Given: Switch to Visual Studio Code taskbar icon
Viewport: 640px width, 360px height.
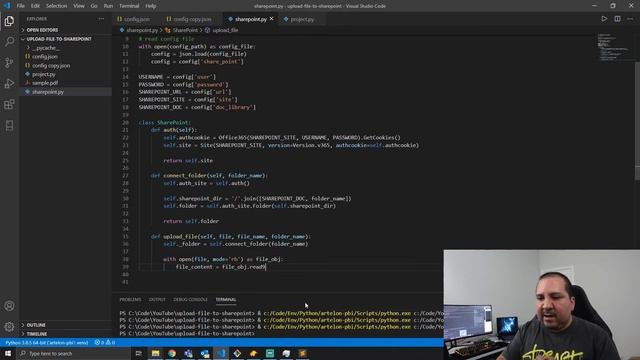Looking at the screenshot, I should pos(221,353).
